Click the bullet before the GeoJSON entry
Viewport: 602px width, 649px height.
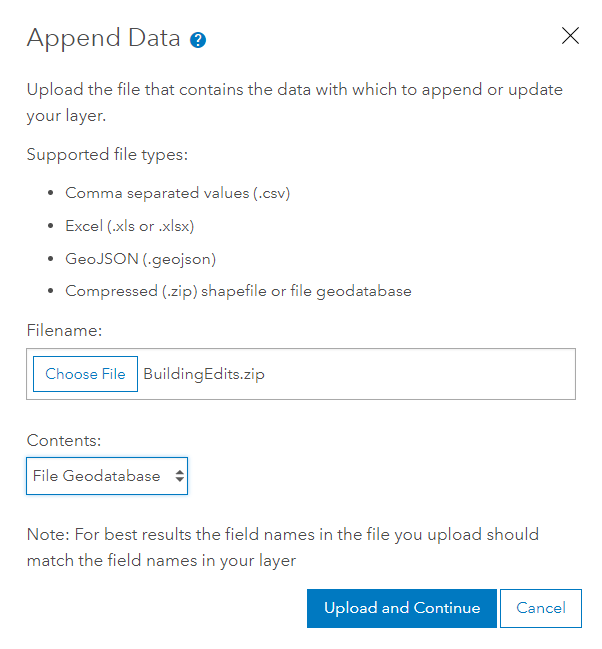(50, 259)
